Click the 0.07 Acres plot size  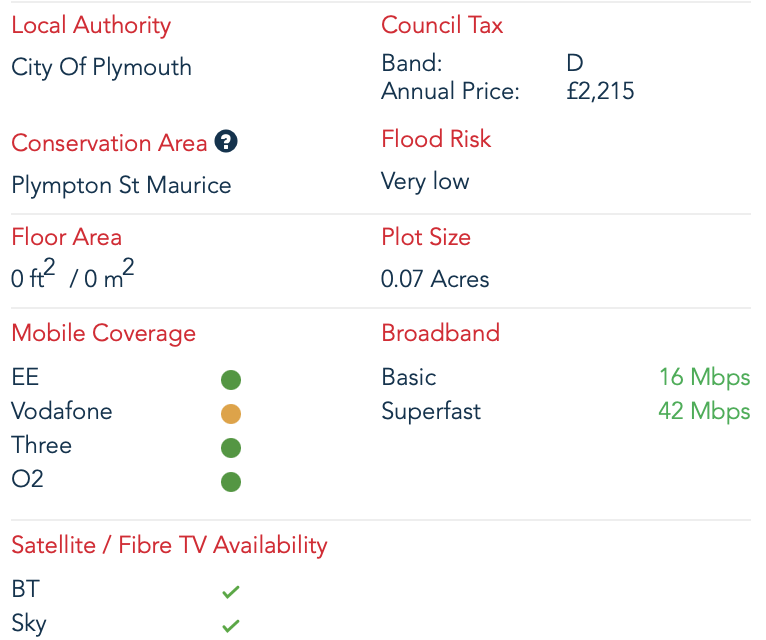435,279
